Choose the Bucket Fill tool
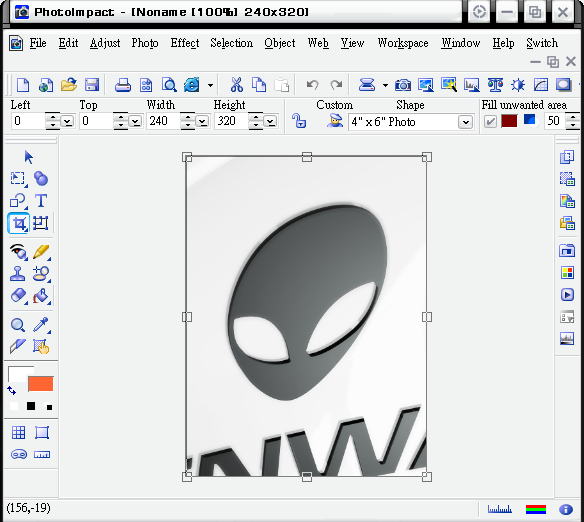 coord(41,296)
